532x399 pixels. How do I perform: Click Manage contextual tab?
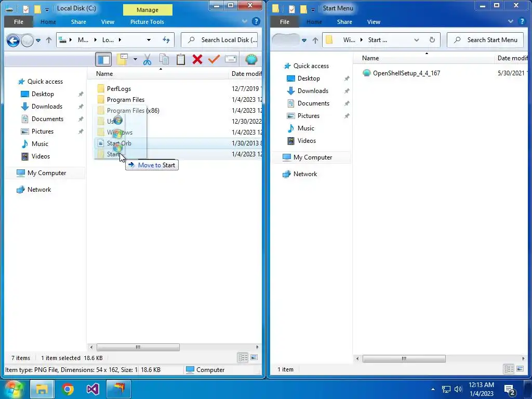point(148,10)
